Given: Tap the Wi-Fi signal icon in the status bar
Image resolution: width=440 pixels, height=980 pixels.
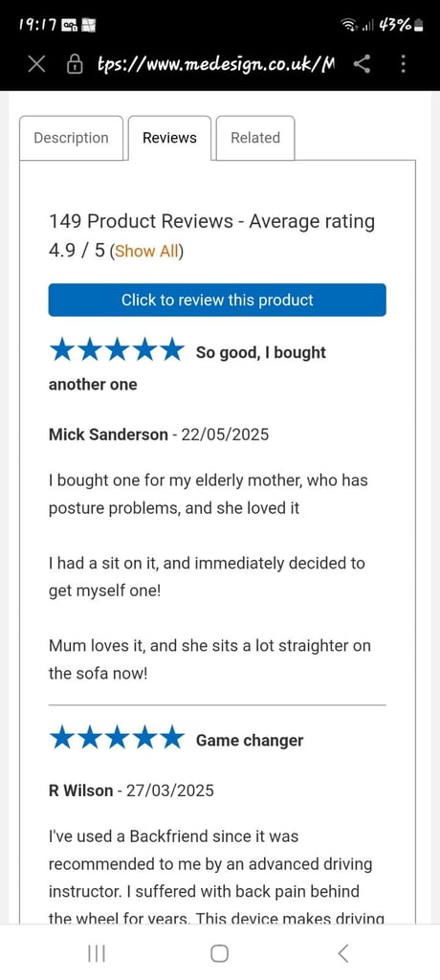Looking at the screenshot, I should point(349,26).
